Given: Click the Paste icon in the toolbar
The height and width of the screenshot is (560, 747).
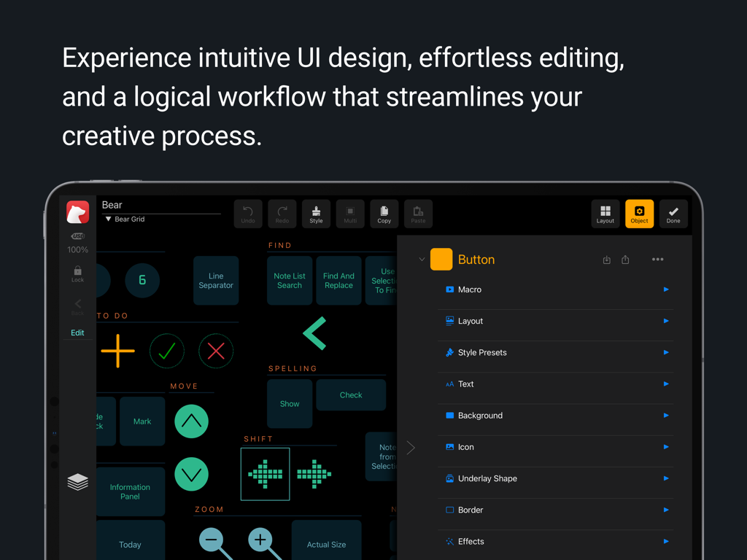Looking at the screenshot, I should click(x=418, y=214).
